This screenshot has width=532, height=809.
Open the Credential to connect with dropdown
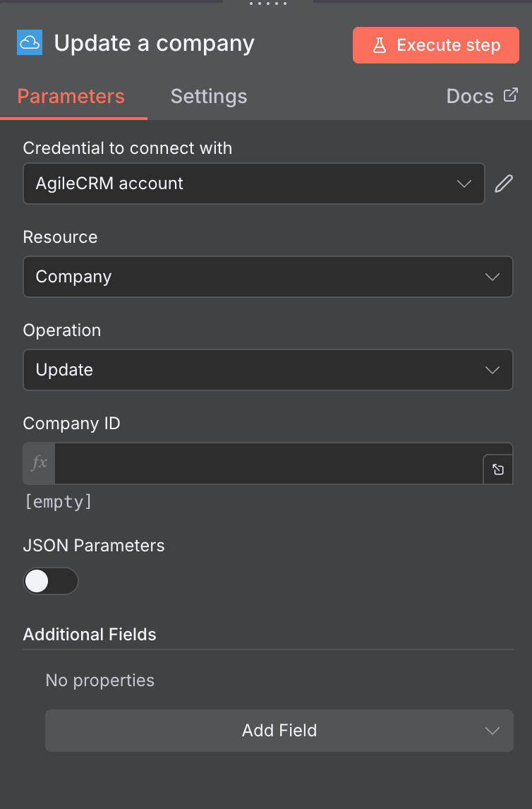click(254, 184)
